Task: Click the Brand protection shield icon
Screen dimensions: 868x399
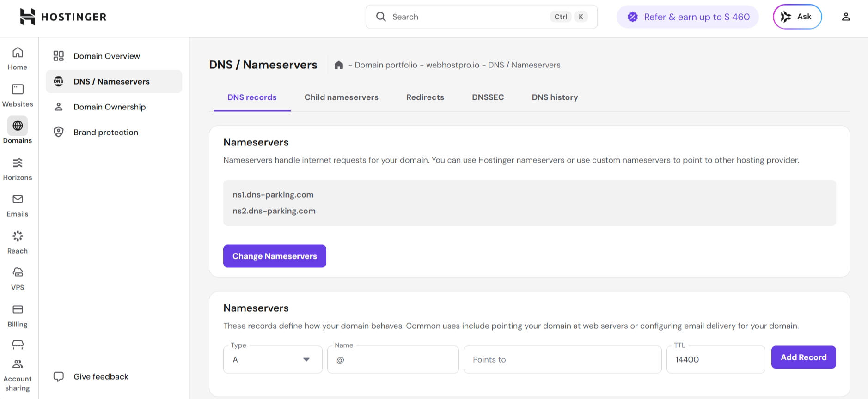Action: pyautogui.click(x=59, y=132)
